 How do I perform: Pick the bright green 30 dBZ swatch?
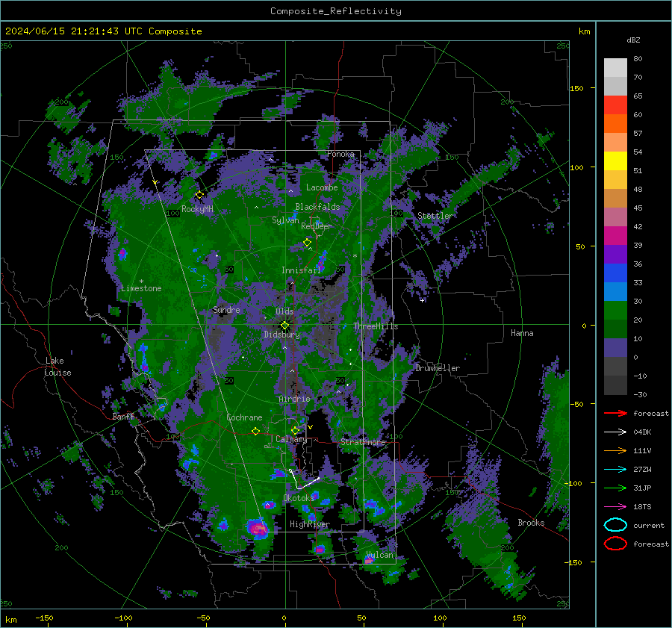point(615,310)
